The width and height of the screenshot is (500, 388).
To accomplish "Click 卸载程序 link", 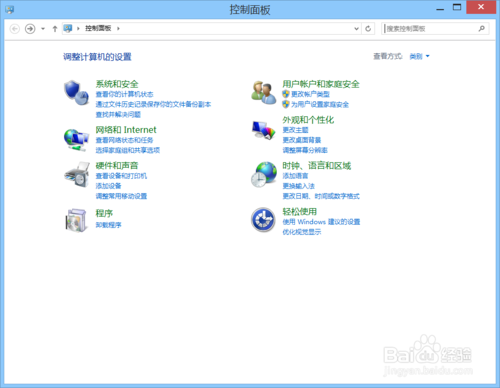I will pos(108,225).
